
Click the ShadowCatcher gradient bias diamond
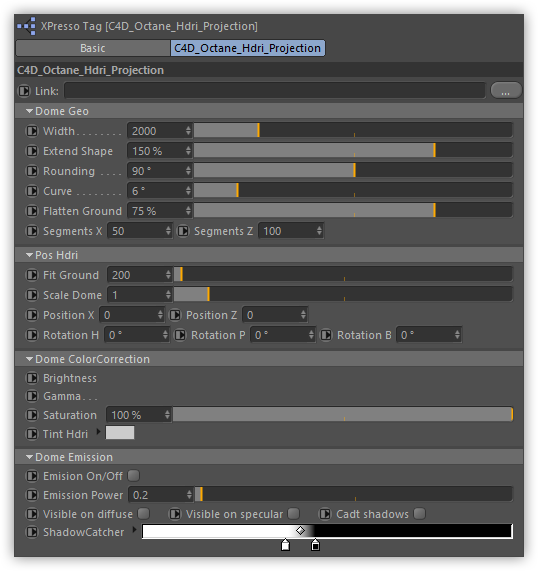pyautogui.click(x=301, y=531)
